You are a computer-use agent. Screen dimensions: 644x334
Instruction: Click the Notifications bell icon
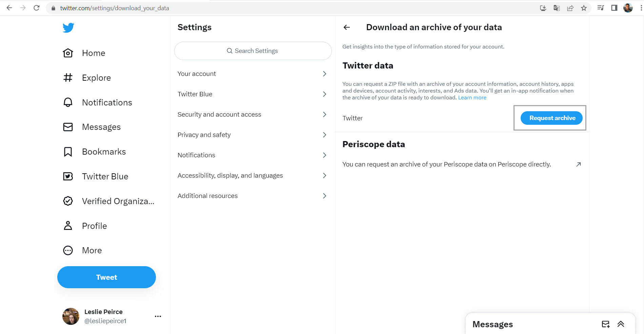point(68,102)
